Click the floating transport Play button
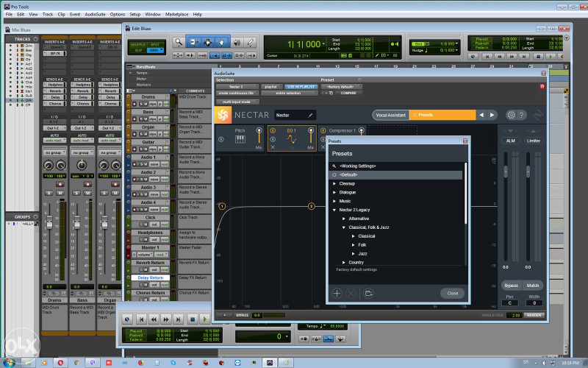 tap(205, 319)
